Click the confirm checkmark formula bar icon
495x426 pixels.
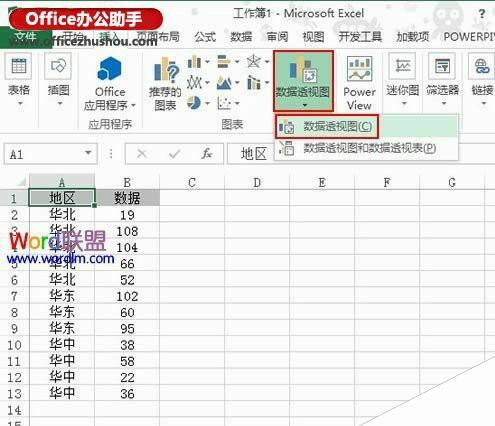point(174,154)
